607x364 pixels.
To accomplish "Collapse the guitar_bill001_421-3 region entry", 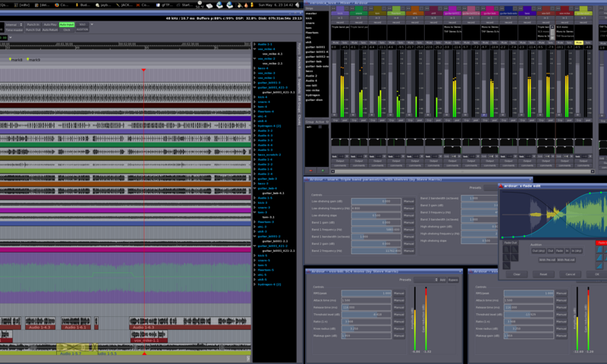I will [255, 87].
